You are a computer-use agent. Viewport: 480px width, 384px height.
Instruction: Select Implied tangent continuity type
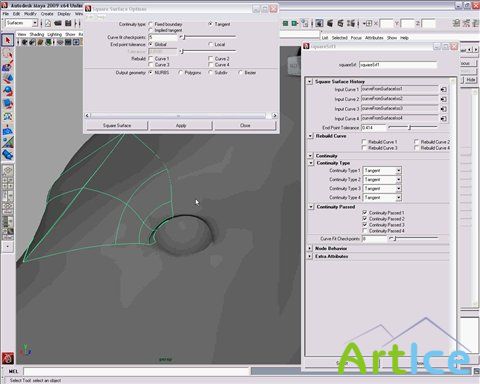pos(151,30)
